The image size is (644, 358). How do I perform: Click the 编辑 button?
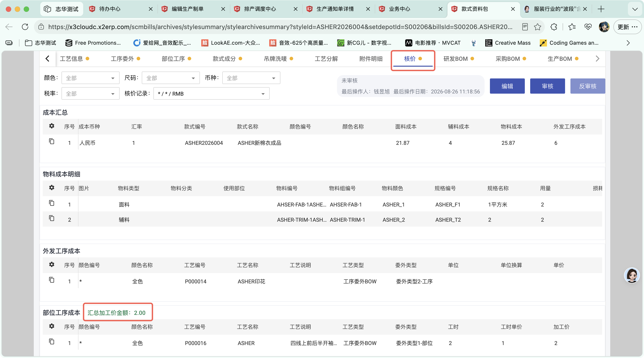tap(507, 86)
